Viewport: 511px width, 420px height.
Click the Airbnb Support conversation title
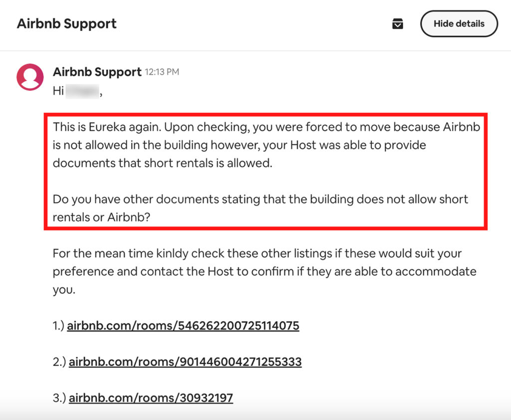point(67,23)
